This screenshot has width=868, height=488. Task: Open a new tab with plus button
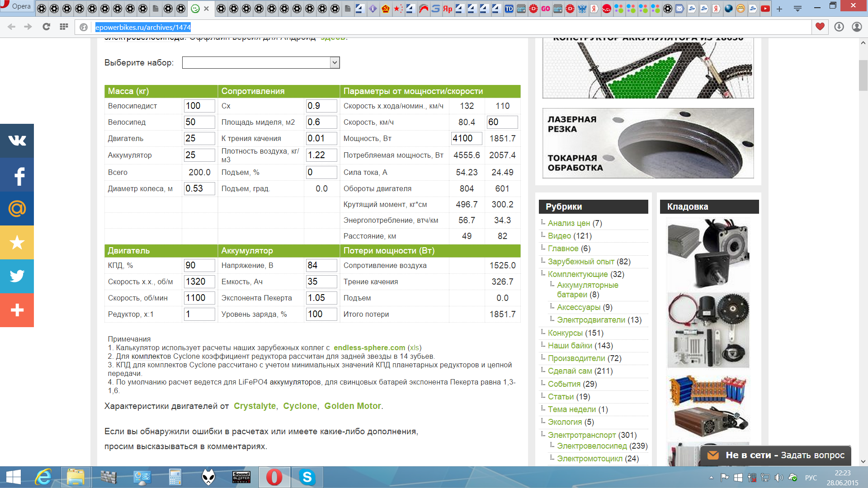(x=779, y=9)
